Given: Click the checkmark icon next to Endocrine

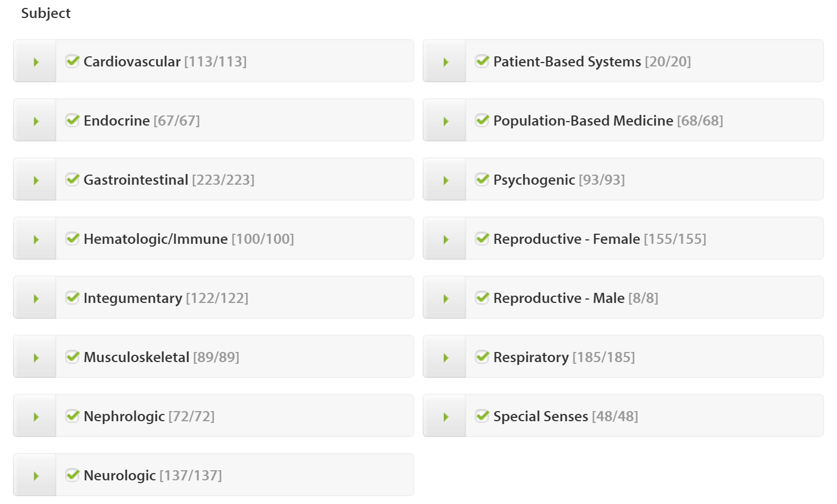Looking at the screenshot, I should [73, 120].
